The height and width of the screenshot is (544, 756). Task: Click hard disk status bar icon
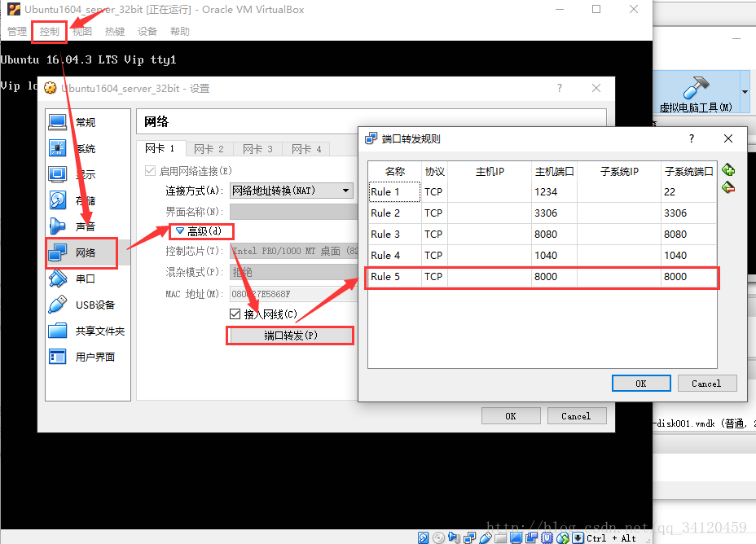click(423, 537)
